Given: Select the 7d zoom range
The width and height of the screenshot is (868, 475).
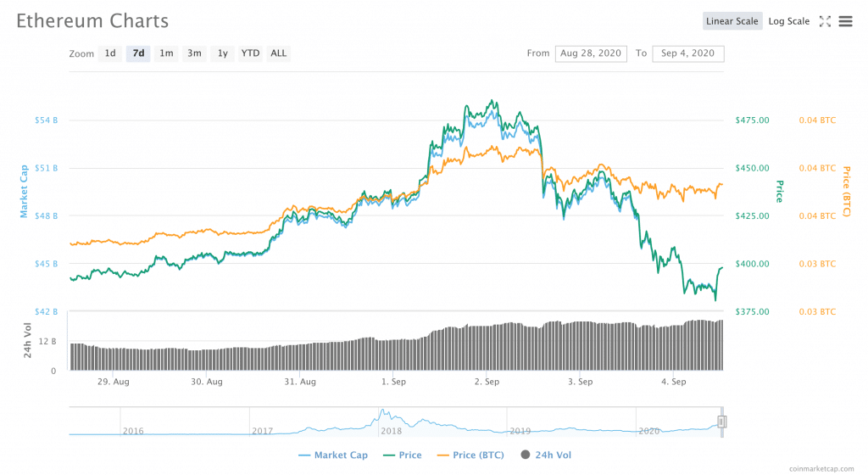Looking at the screenshot, I should click(x=138, y=53).
